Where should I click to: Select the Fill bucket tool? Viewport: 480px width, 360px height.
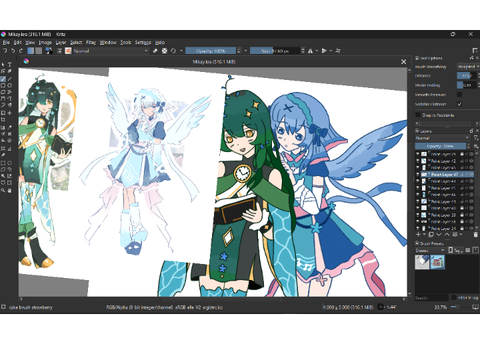coord(3,140)
